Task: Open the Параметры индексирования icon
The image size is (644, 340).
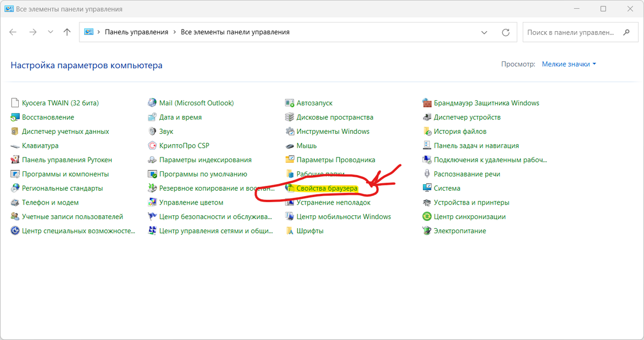Action: click(x=152, y=160)
